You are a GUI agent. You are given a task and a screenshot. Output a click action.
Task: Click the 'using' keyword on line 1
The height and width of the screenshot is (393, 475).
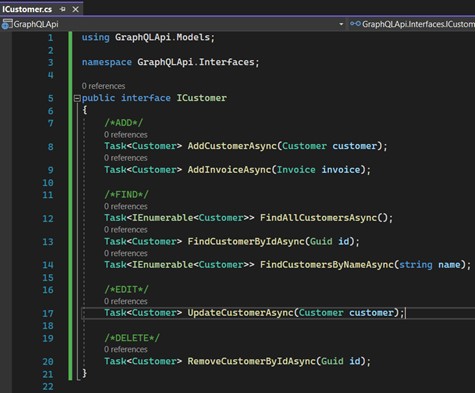click(95, 37)
